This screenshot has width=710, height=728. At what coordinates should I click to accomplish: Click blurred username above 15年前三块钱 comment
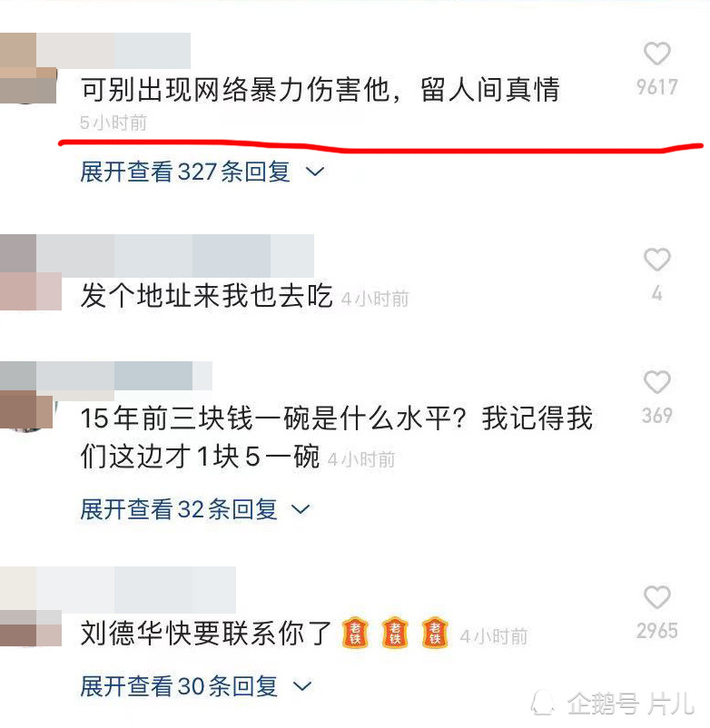coord(123,376)
